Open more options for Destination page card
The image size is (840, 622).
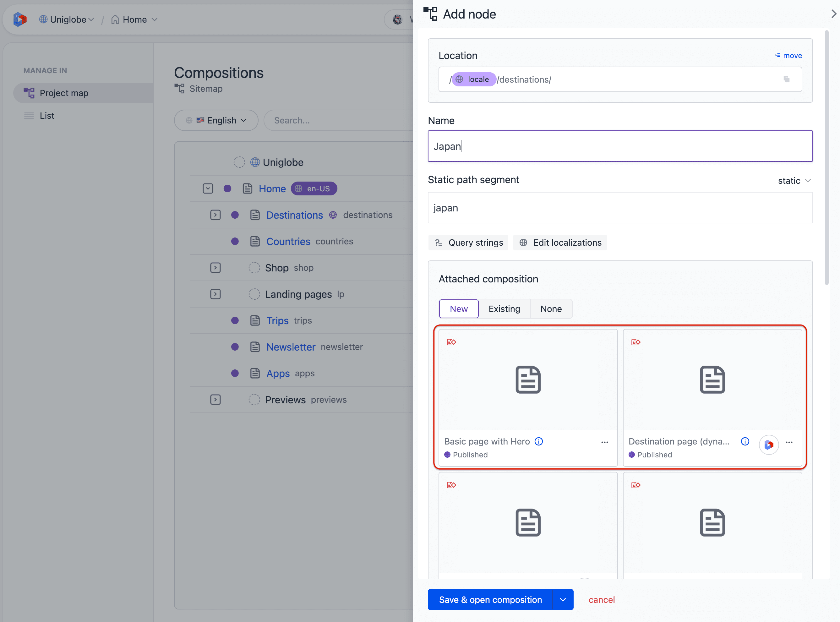tap(789, 442)
